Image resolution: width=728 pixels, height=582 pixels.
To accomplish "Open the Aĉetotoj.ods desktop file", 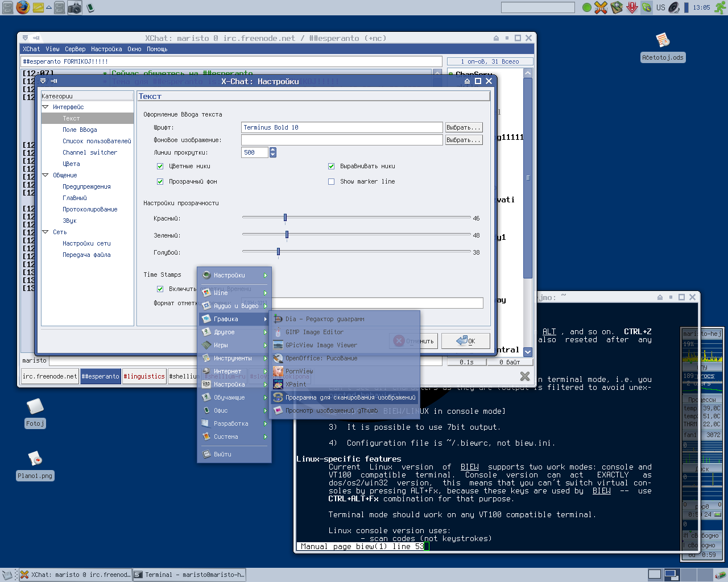I will [x=663, y=47].
